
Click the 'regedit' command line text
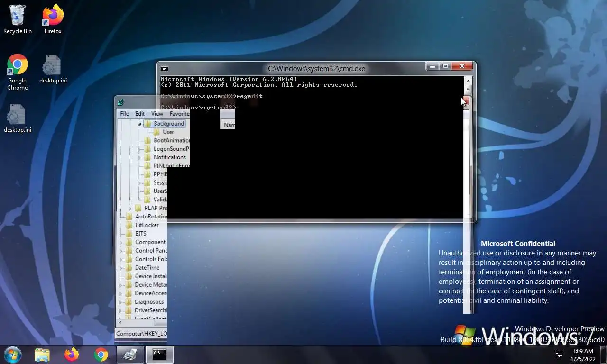point(249,96)
